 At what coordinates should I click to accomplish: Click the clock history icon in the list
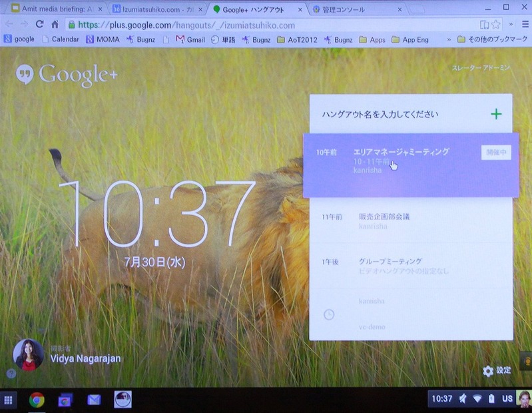tap(329, 314)
